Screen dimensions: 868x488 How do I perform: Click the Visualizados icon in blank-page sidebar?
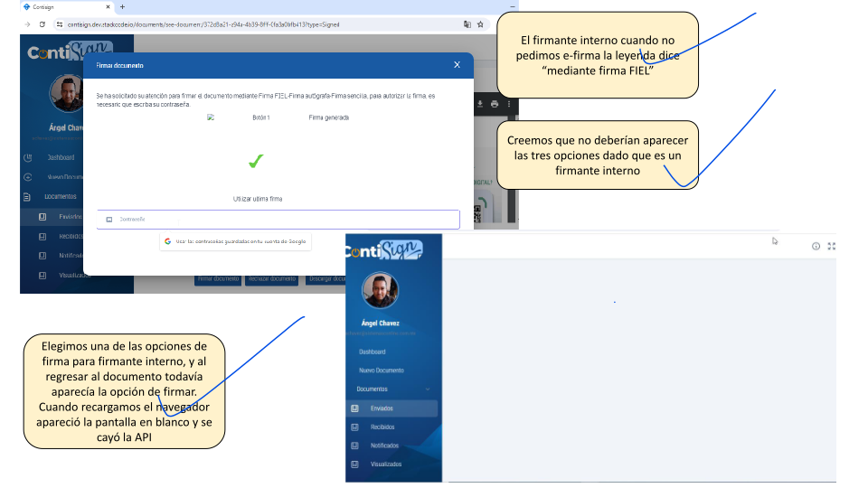354,465
